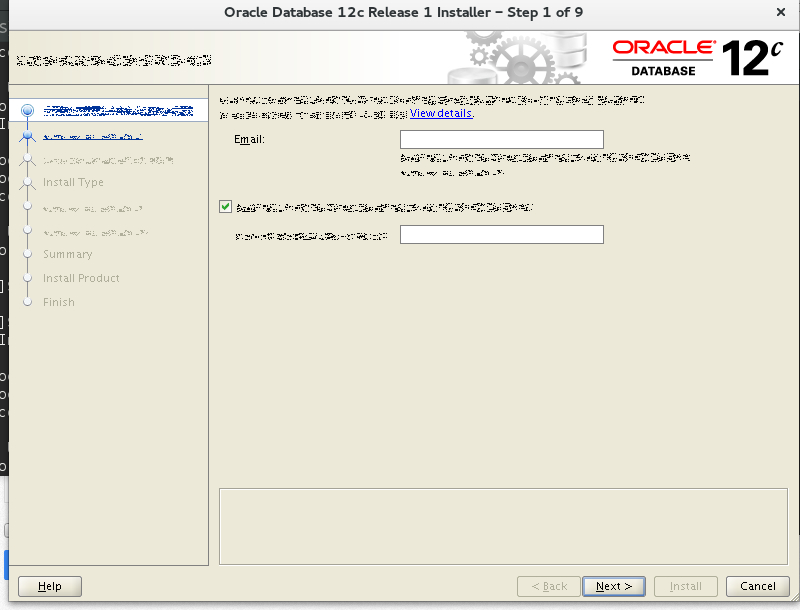Open the View details link
The image size is (800, 610).
pyautogui.click(x=442, y=113)
